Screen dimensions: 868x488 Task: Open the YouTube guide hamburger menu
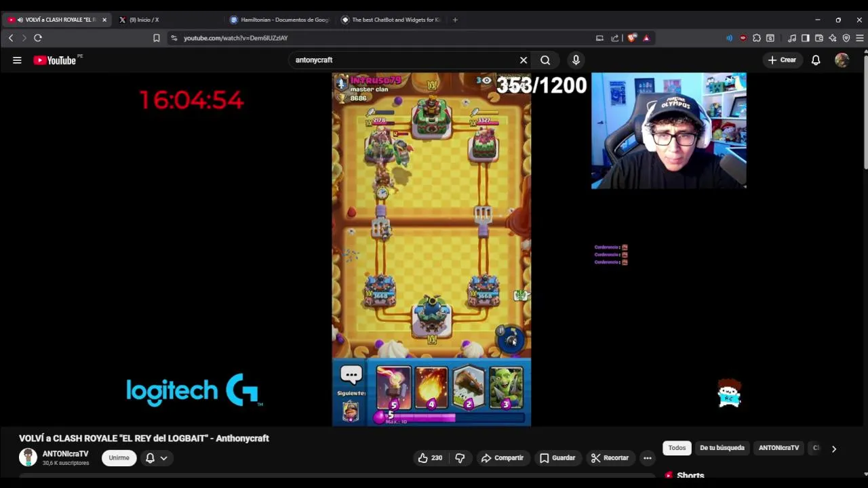[17, 60]
